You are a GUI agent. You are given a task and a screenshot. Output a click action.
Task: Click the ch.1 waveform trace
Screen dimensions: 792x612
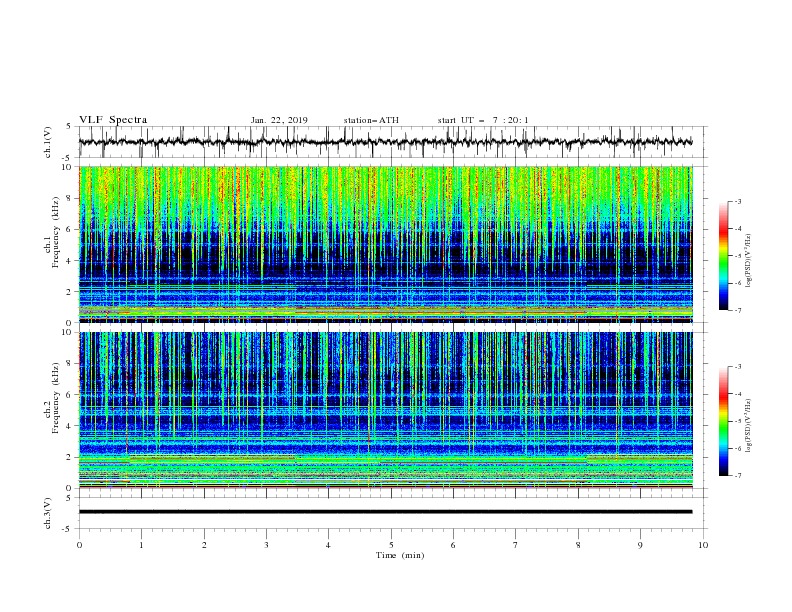[x=385, y=142]
